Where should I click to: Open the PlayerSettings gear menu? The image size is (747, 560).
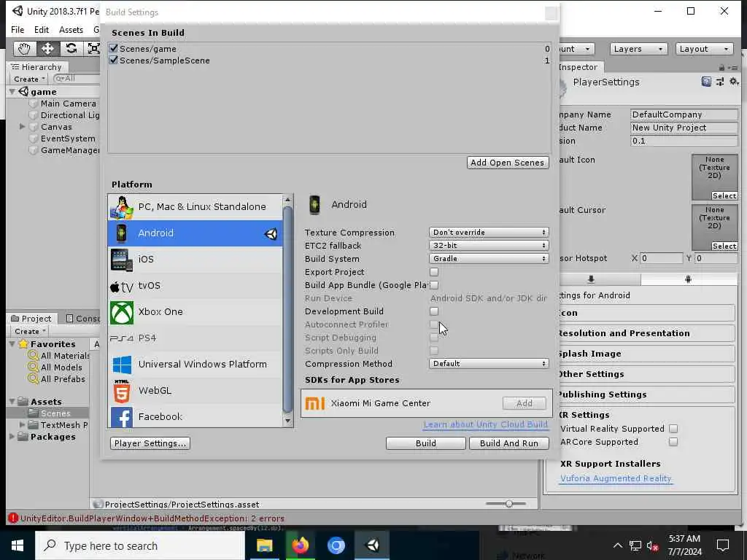tap(734, 82)
